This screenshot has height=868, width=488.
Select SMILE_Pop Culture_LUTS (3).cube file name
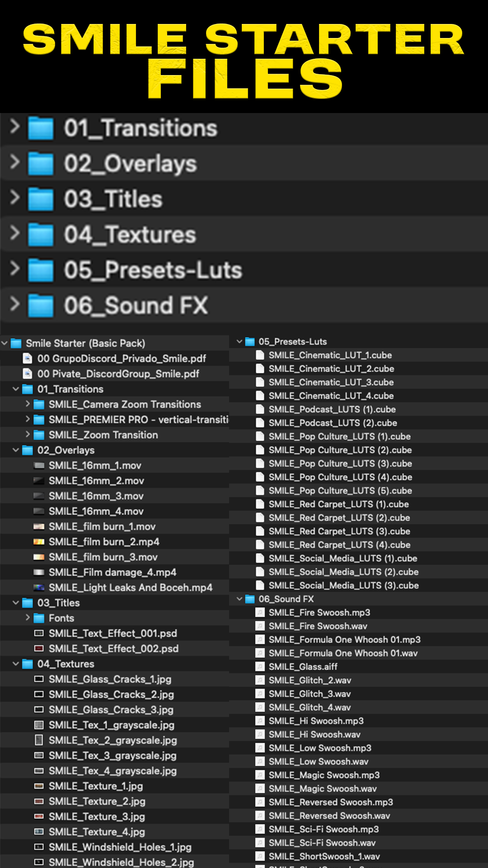click(x=340, y=463)
